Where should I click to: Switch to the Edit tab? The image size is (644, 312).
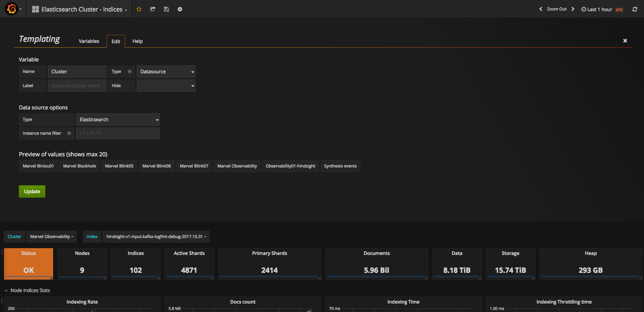pos(116,41)
